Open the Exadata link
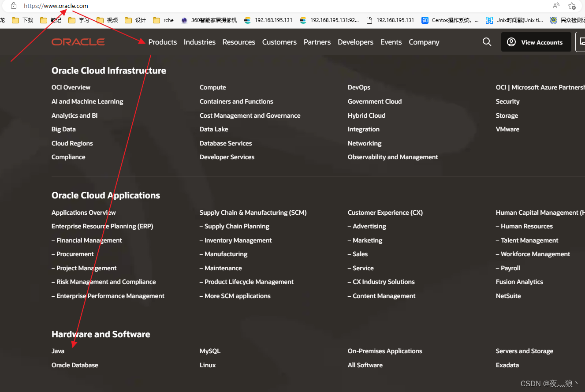The image size is (585, 392). tap(507, 365)
